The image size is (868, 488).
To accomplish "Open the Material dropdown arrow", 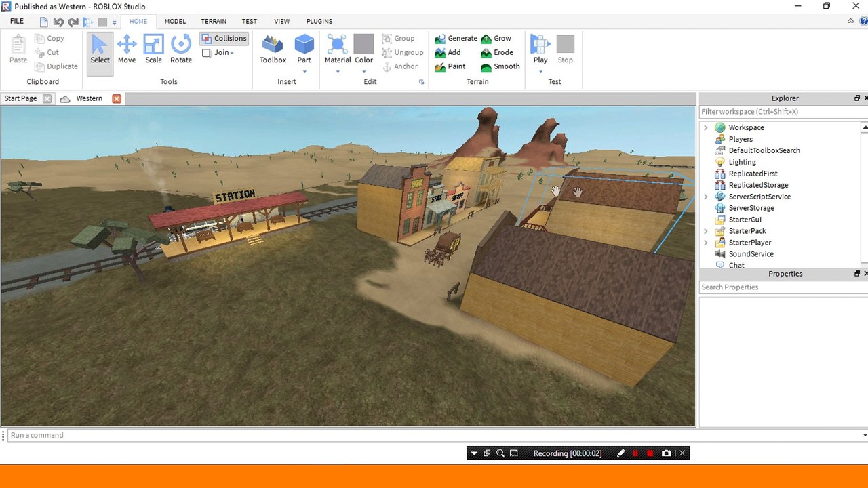I will pos(338,71).
